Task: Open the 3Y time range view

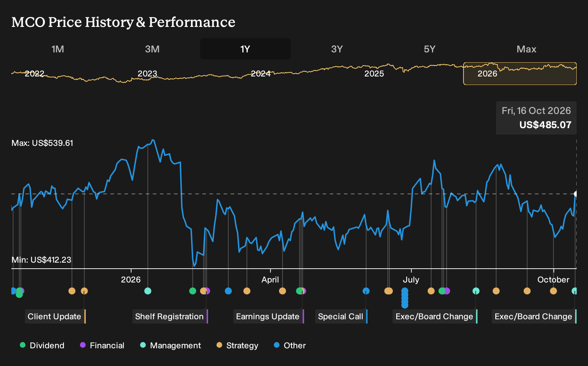Action: pos(337,49)
